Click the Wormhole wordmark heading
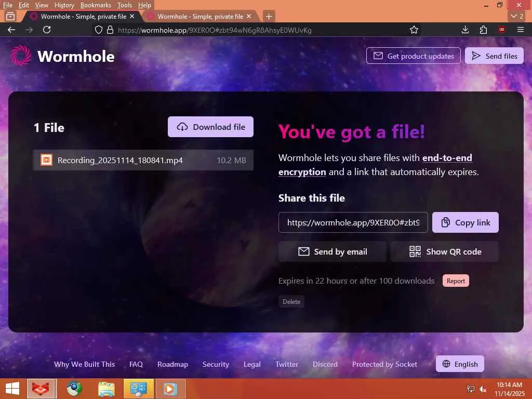The width and height of the screenshot is (532, 399). pyautogui.click(x=76, y=56)
